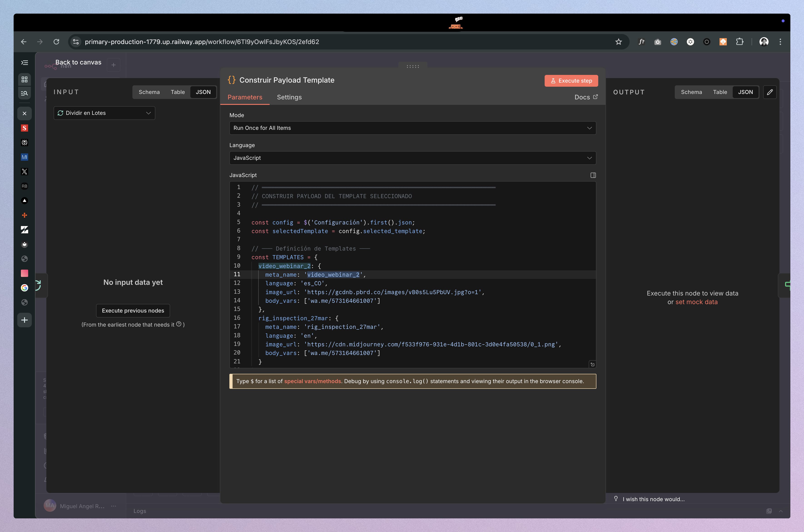Click the search icon in the left sidebar
This screenshot has height=532, width=804.
click(x=24, y=93)
